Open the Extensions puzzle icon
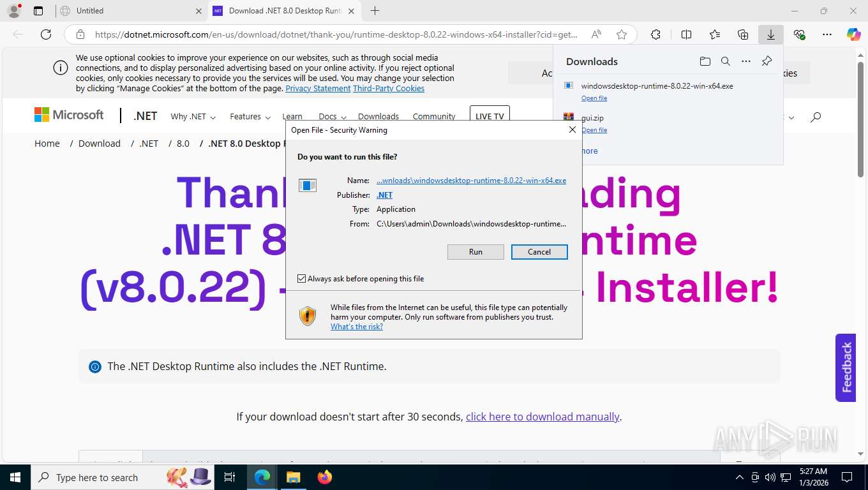The width and height of the screenshot is (868, 490). (655, 34)
